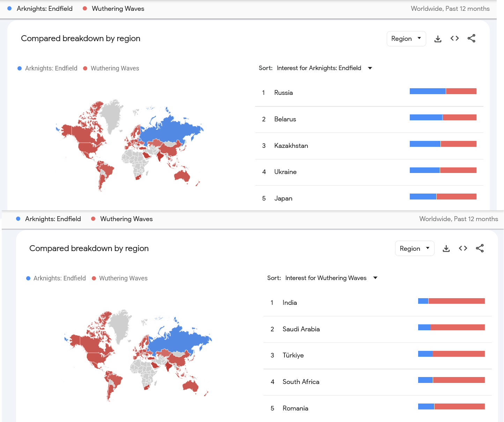Click the red bar segment for Russia

(461, 91)
